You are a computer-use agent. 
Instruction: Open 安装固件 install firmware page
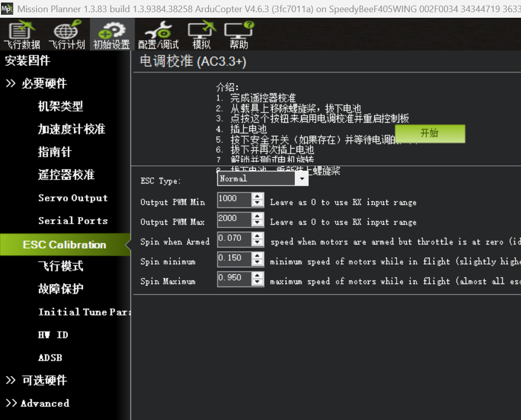pyautogui.click(x=27, y=60)
